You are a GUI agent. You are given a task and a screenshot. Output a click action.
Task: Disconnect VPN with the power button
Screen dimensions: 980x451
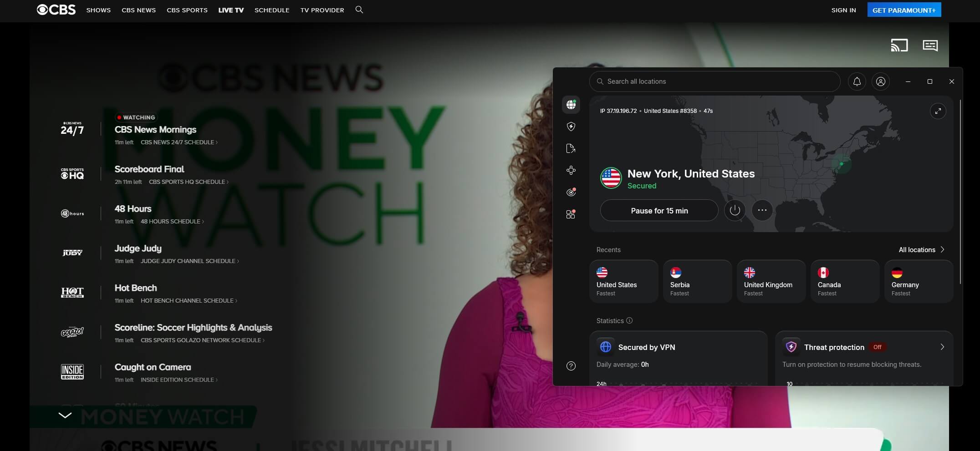[x=735, y=210]
